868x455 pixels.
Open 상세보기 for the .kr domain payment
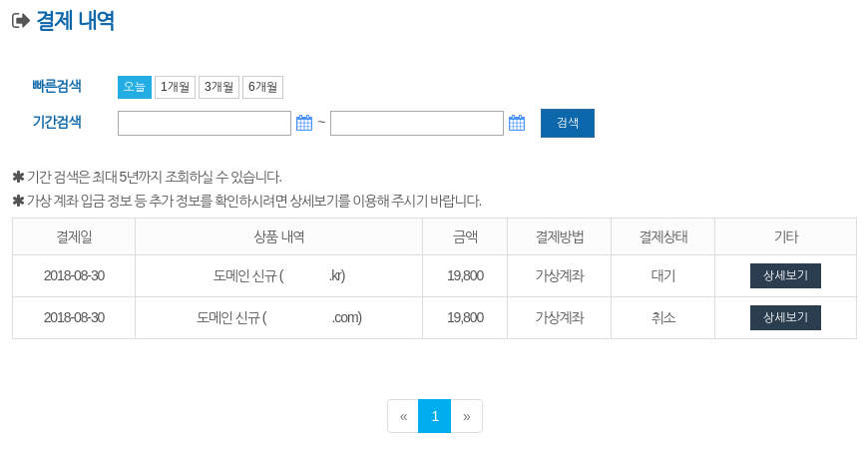point(785,275)
